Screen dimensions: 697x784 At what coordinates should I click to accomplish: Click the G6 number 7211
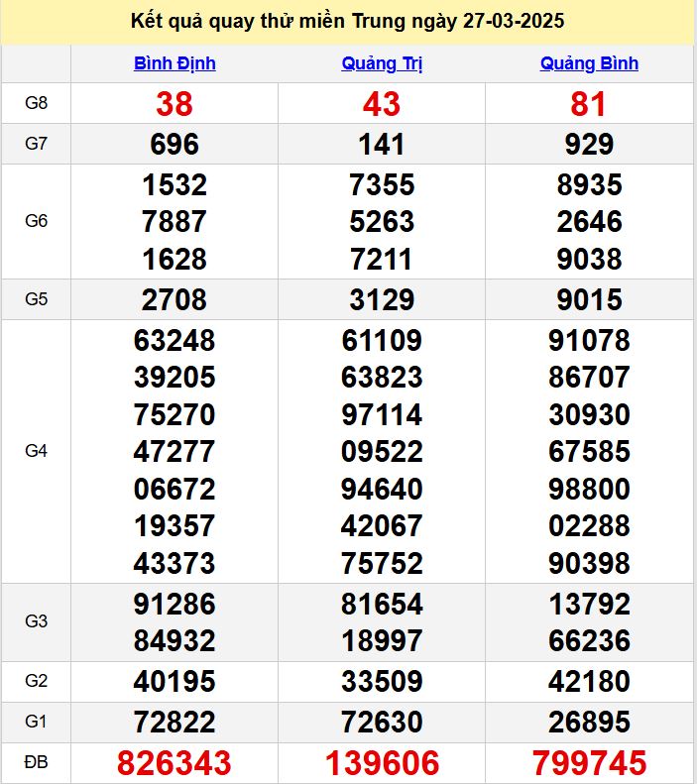click(x=381, y=259)
